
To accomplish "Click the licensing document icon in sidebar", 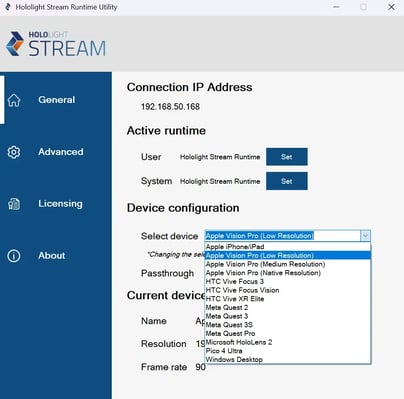I will (x=14, y=204).
